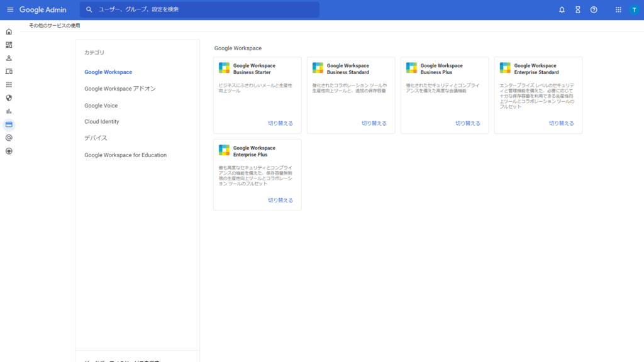Click the Enterprise Plus description text
Viewport: 644px width, 362px height.
tap(255, 176)
